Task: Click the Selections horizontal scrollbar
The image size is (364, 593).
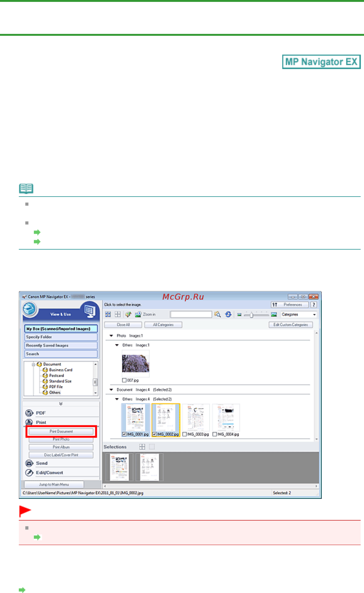Action: pyautogui.click(x=211, y=486)
